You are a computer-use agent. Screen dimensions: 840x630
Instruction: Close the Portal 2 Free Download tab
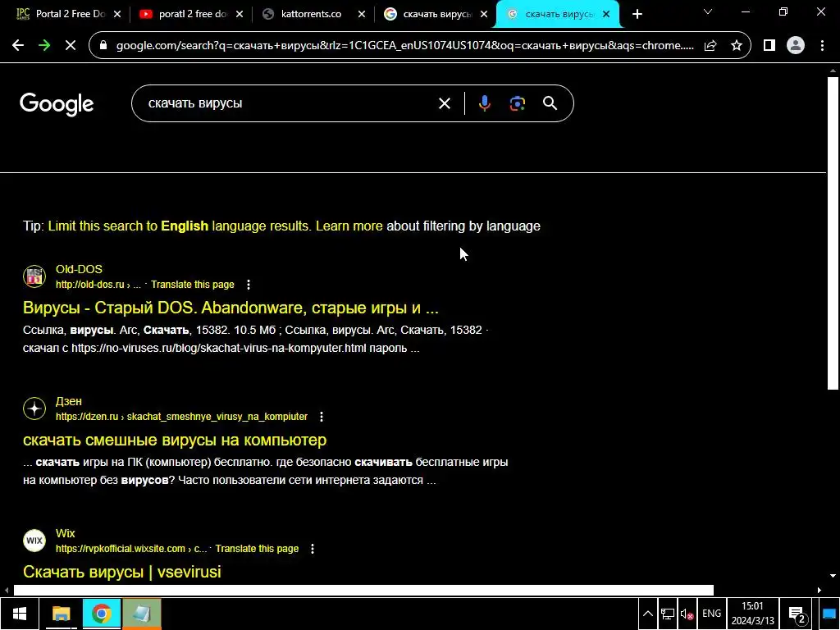[117, 15]
